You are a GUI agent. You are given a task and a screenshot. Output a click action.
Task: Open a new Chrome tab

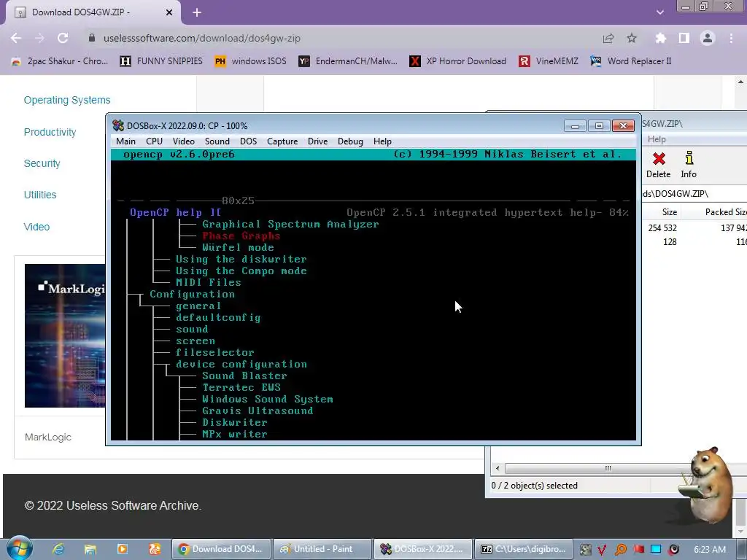(x=197, y=12)
